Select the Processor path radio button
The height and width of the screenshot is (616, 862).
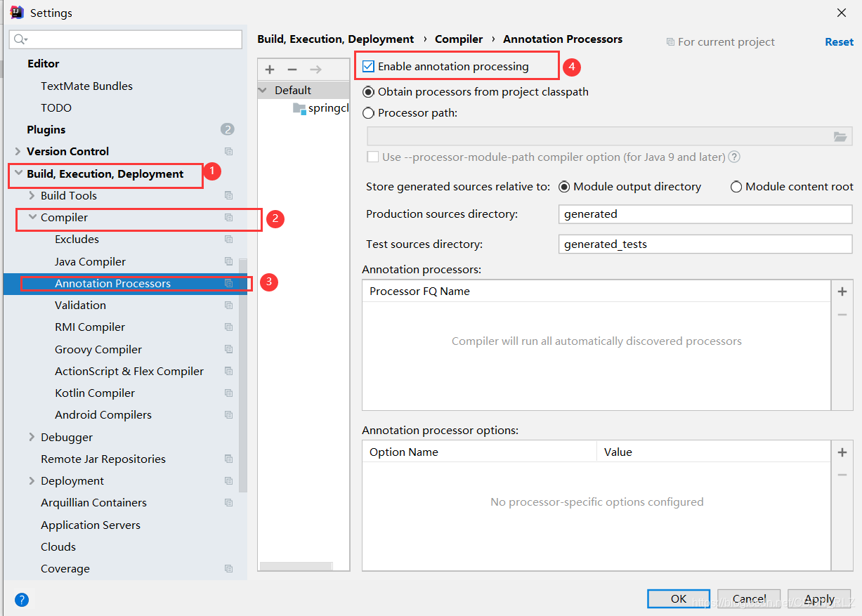(x=369, y=113)
